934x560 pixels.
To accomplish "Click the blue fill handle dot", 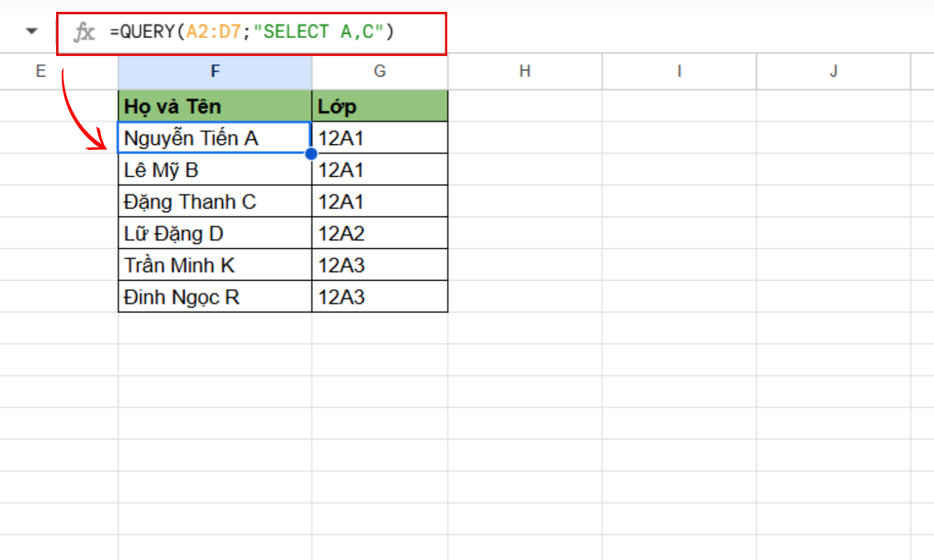I will pos(311,154).
